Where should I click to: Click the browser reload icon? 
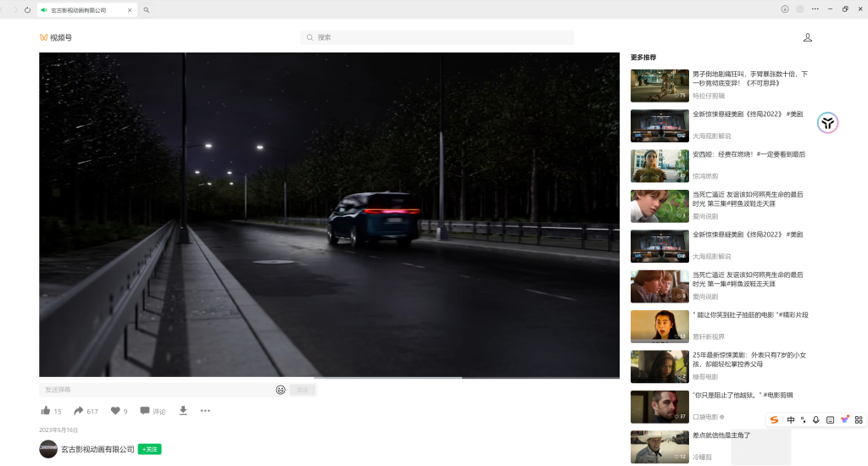coord(27,10)
